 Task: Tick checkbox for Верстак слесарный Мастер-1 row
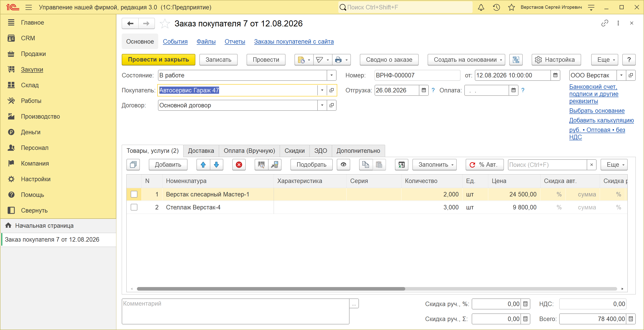click(134, 194)
